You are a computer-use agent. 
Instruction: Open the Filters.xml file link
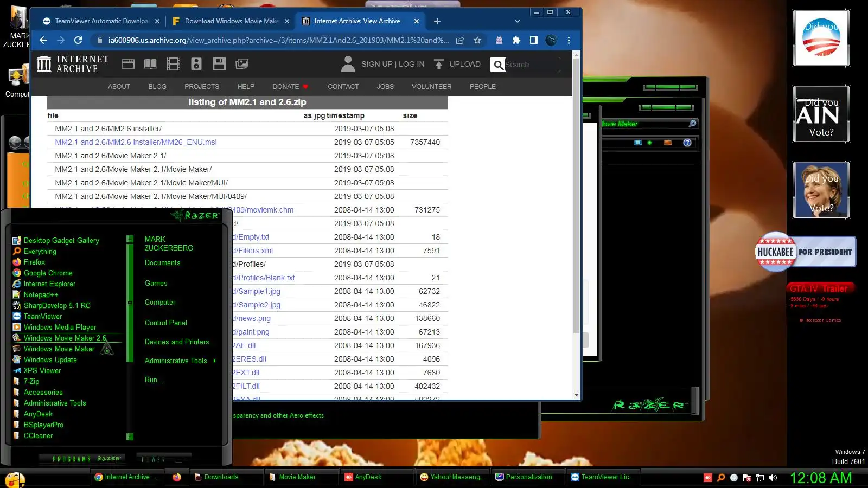click(x=252, y=251)
